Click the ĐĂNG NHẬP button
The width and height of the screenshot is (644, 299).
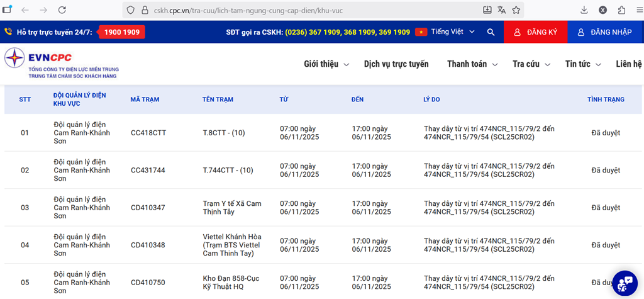coord(604,32)
